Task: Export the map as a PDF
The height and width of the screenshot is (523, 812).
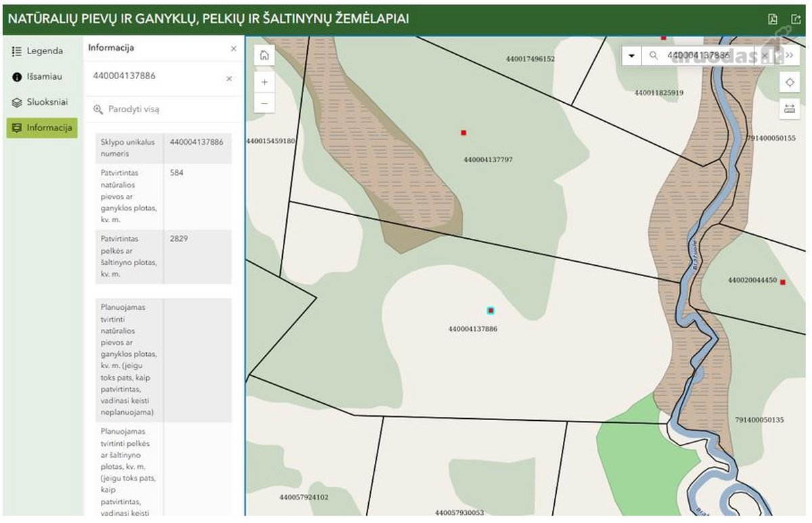Action: coord(773,19)
